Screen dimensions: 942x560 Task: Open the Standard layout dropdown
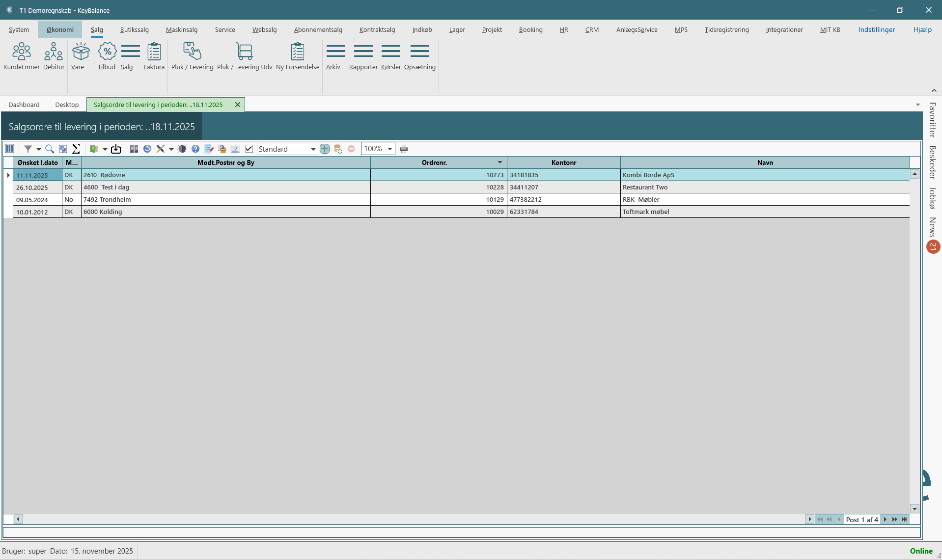(313, 149)
